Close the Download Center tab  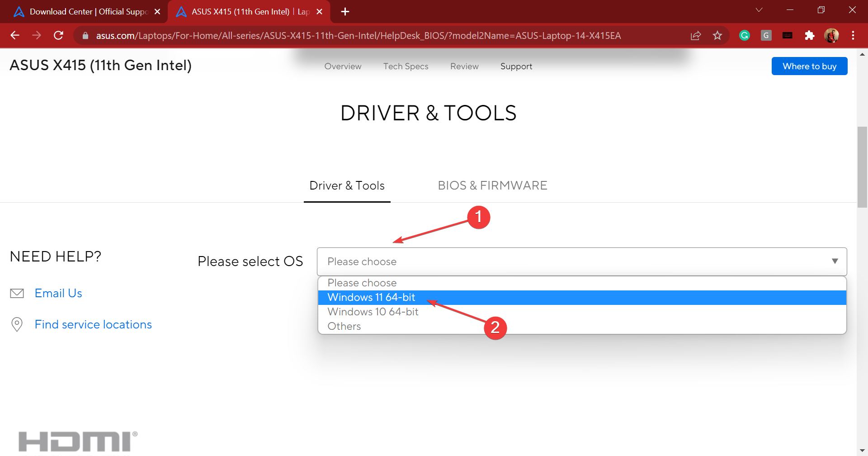[x=157, y=12]
